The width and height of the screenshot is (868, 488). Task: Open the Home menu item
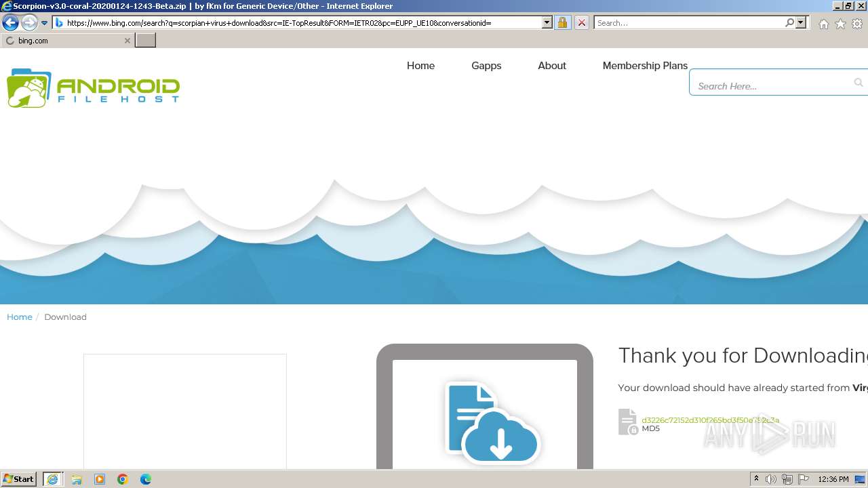[420, 66]
